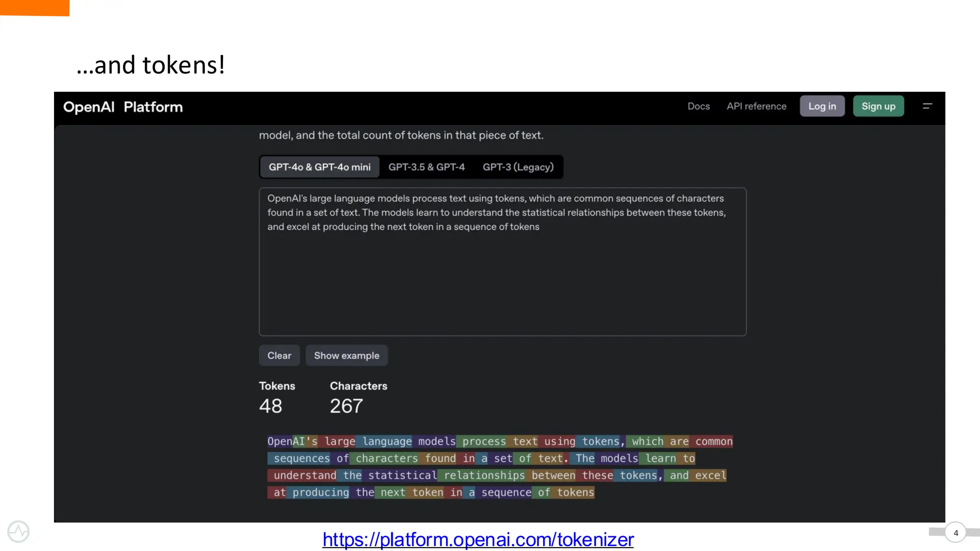Click the slide title "...and tokens!"

(x=151, y=65)
